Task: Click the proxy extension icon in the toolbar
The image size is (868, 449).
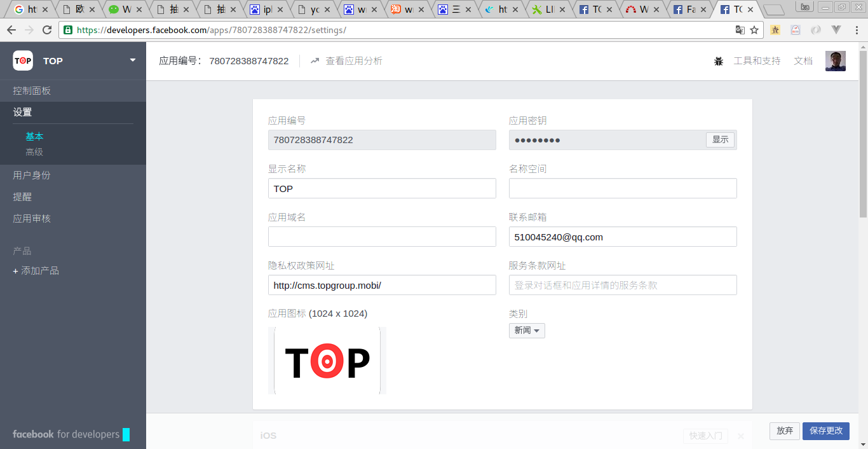Action: 796,29
